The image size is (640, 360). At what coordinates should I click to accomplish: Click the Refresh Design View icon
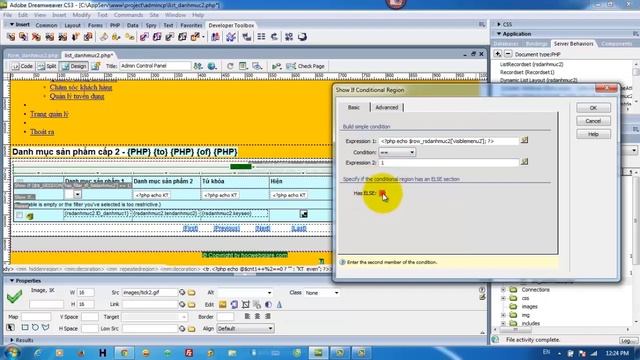[x=230, y=66]
